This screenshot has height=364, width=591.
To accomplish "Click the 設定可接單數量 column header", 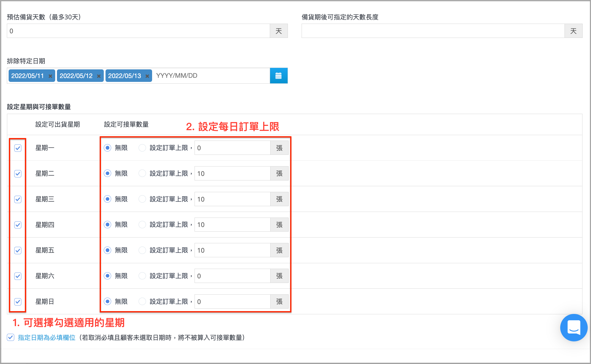I will click(x=126, y=124).
